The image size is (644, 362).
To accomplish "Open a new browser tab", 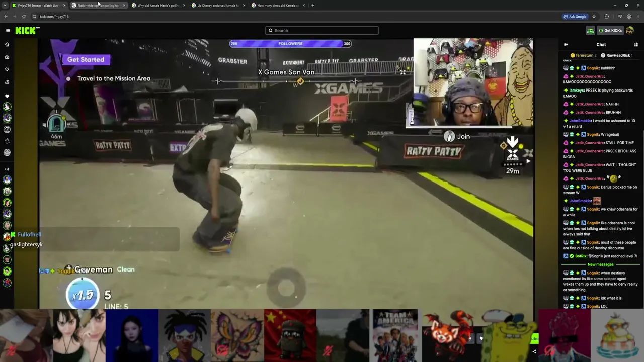I will [x=312, y=6].
